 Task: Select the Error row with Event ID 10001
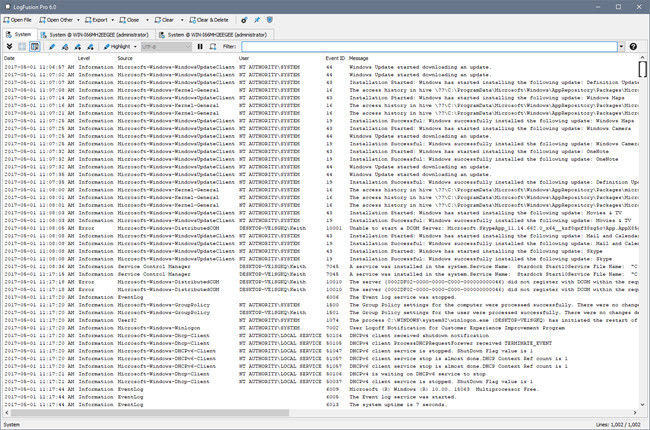tap(321, 228)
